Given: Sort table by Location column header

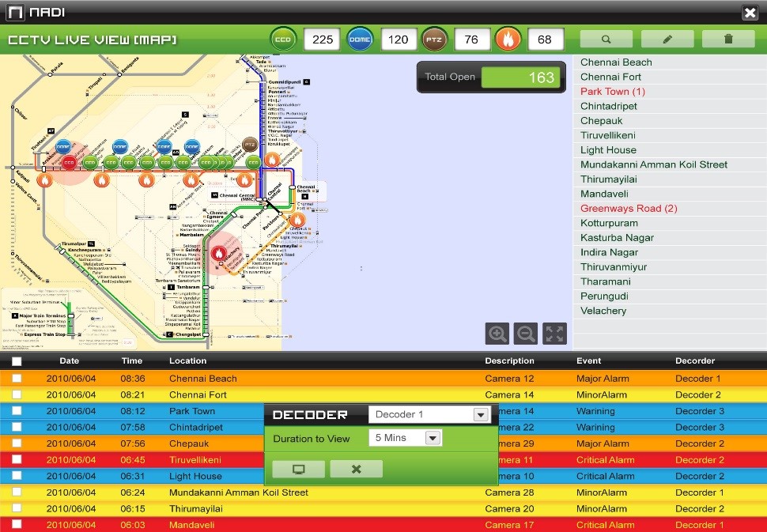Looking at the screenshot, I should 188,361.
